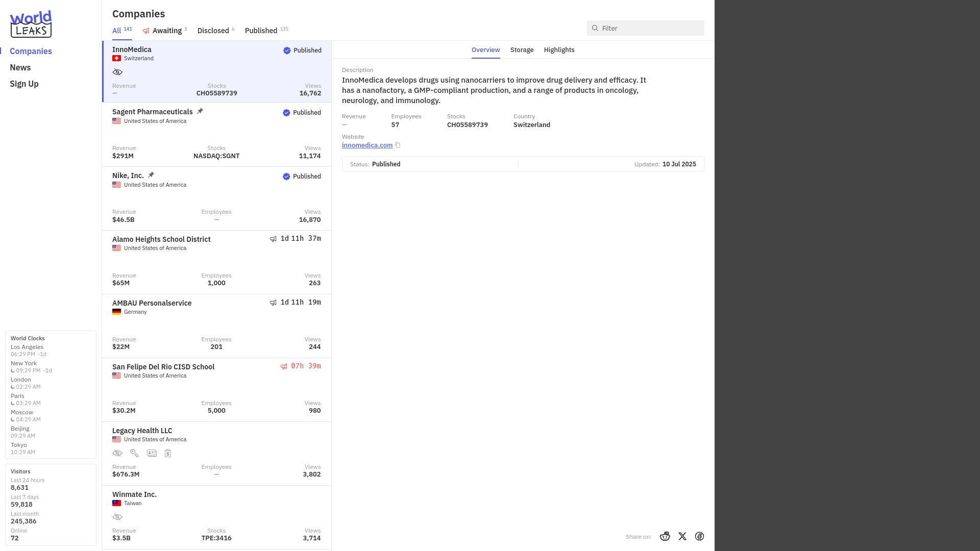Share on Facebook icon
This screenshot has width=980, height=551.
pyautogui.click(x=699, y=536)
